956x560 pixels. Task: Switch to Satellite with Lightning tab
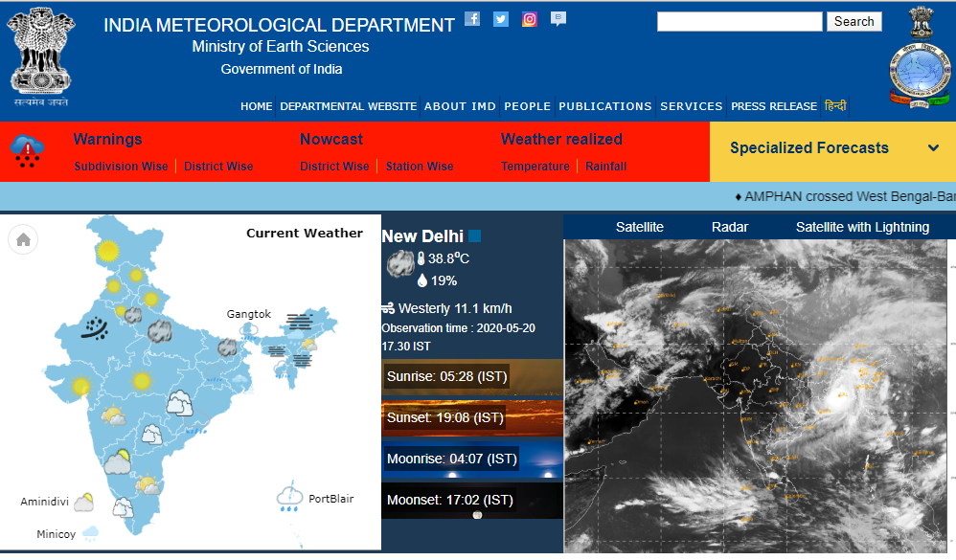tap(862, 227)
